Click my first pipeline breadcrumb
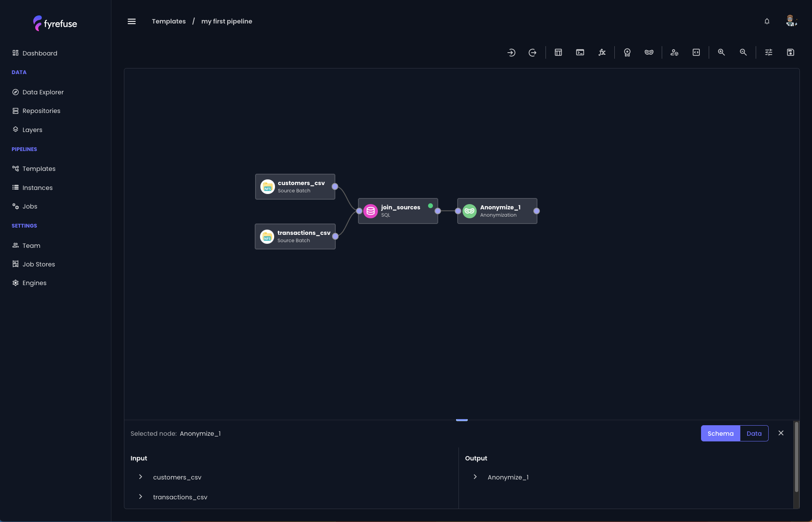Viewport: 812px width, 522px height. point(227,21)
